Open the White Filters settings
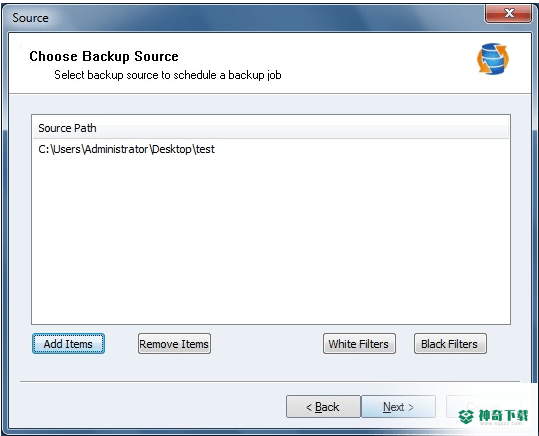539x436 pixels. click(x=359, y=344)
